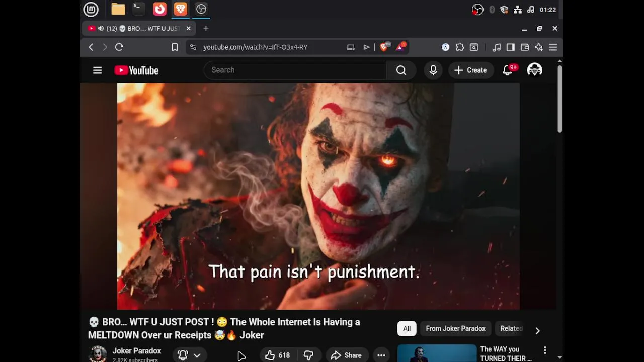Start voice search with microphone
This screenshot has height=362, width=644.
point(433,70)
